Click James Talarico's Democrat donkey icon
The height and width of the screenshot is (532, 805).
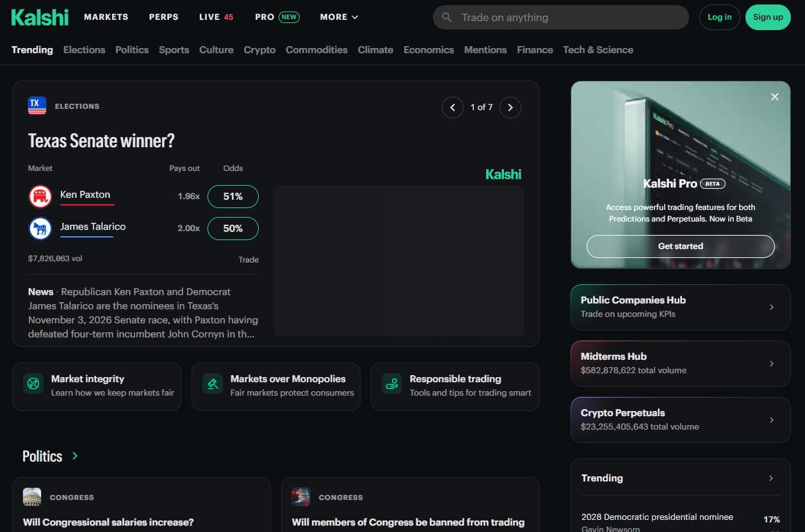click(40, 229)
